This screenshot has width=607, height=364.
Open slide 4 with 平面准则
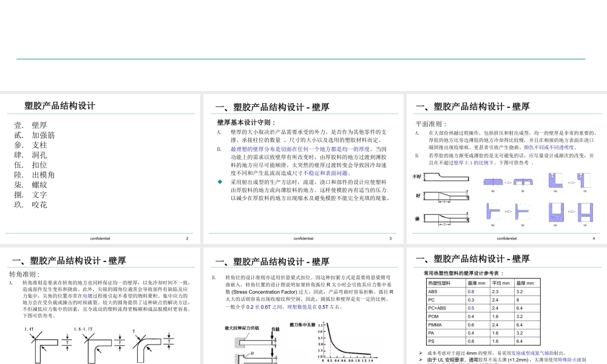click(507, 169)
